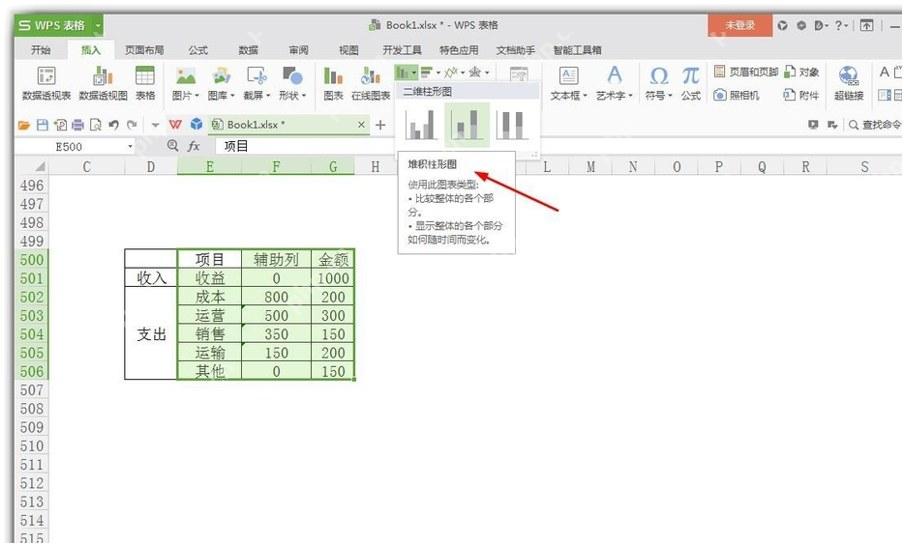
Task: Switch to the 公式 ribbon tab
Action: click(198, 50)
